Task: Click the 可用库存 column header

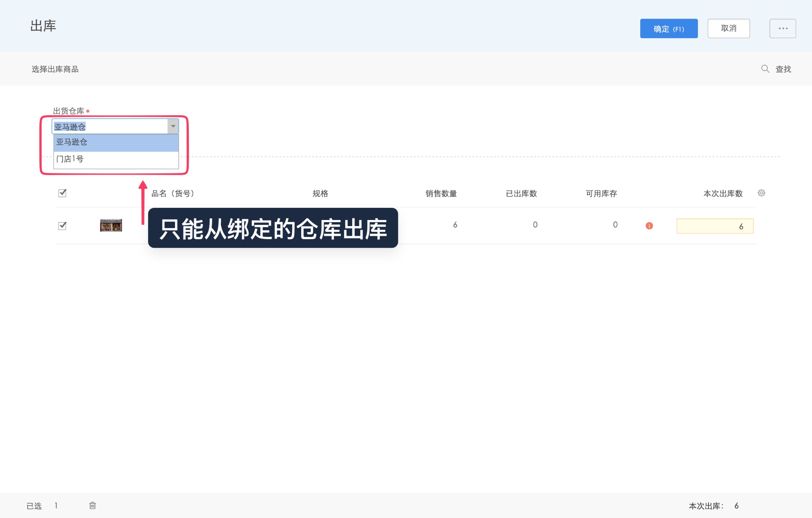Action: click(x=601, y=194)
